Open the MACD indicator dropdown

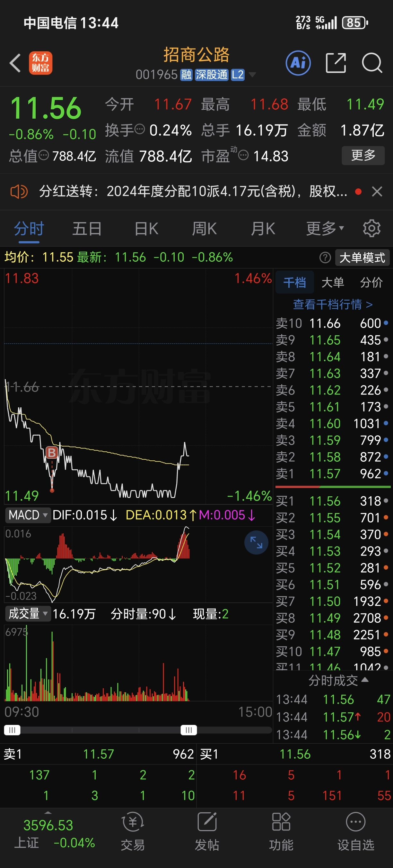(28, 515)
